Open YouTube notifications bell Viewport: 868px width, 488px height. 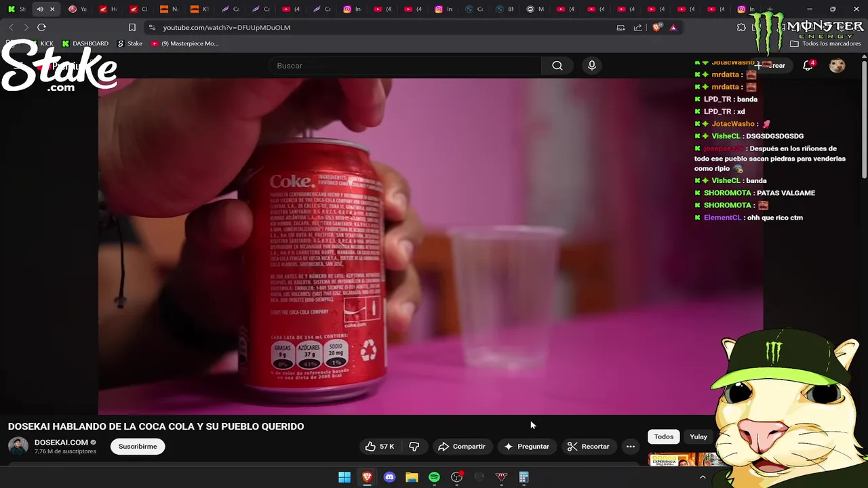(x=808, y=66)
